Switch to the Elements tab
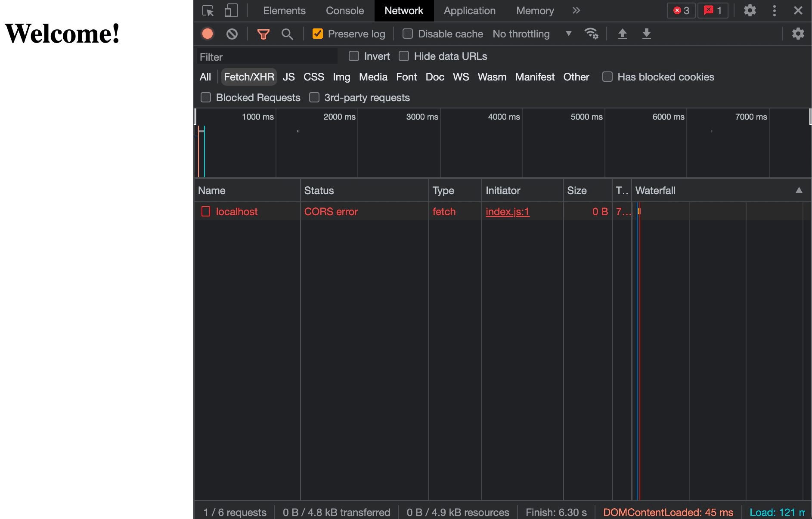The image size is (812, 519). (284, 11)
